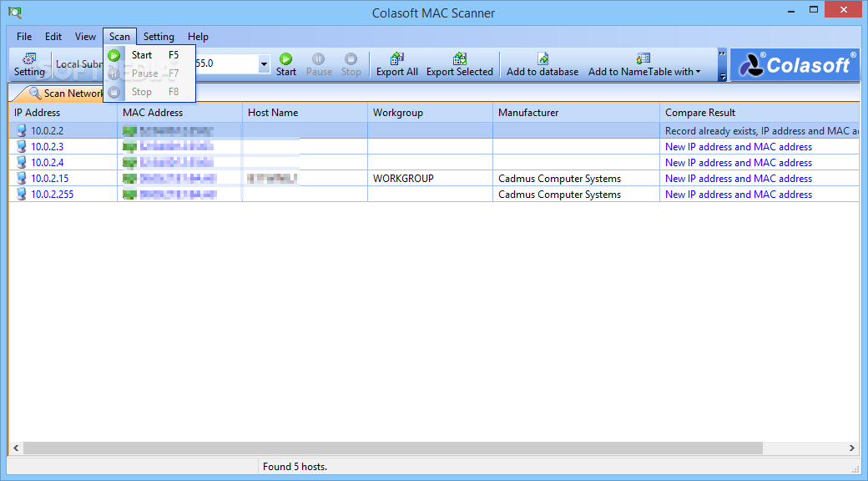Open the File menu
The height and width of the screenshot is (481, 868).
point(24,37)
